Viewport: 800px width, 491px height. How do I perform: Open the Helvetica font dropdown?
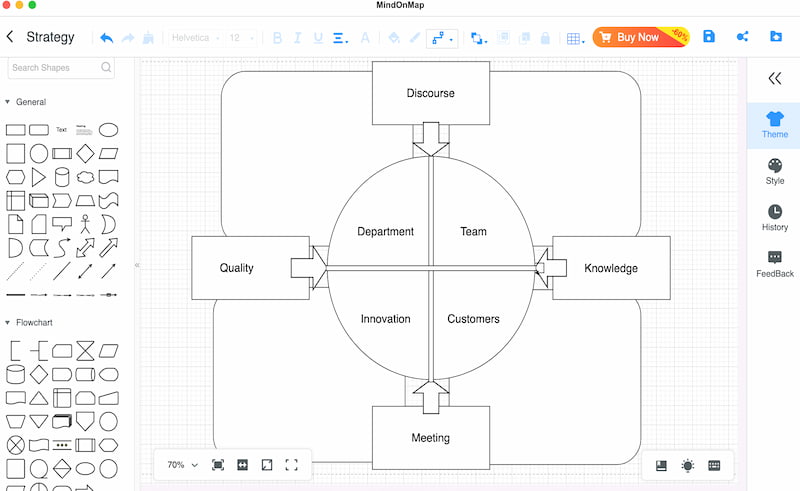click(195, 38)
